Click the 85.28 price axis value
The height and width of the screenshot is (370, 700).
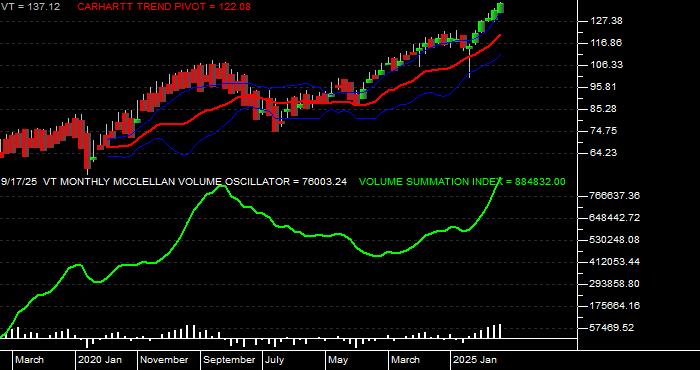point(603,108)
